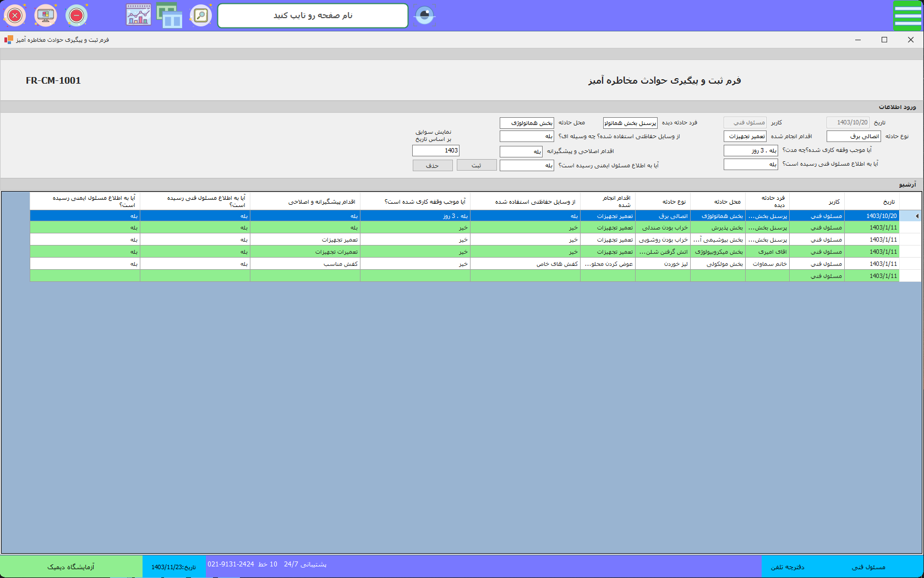Click the technical manager informed field
Viewport: 924px width, 578px height.
pos(751,164)
